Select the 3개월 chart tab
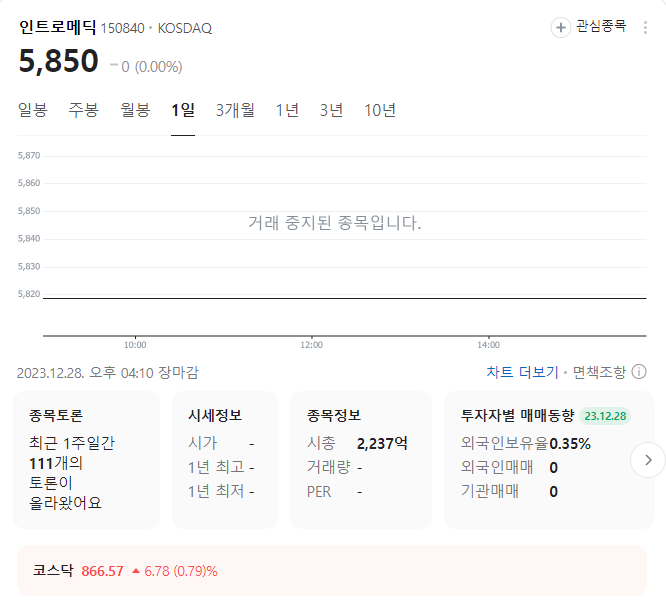This screenshot has height=607, width=666. (235, 110)
